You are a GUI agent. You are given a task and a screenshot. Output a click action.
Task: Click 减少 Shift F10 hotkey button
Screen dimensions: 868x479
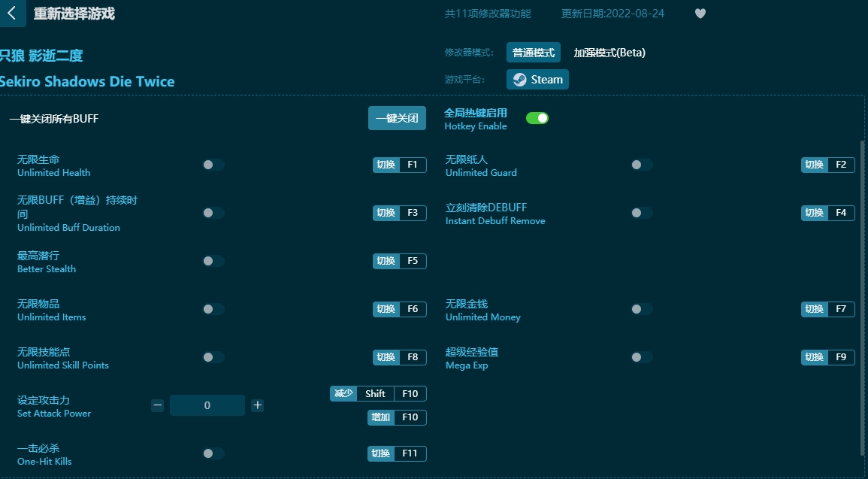click(378, 393)
